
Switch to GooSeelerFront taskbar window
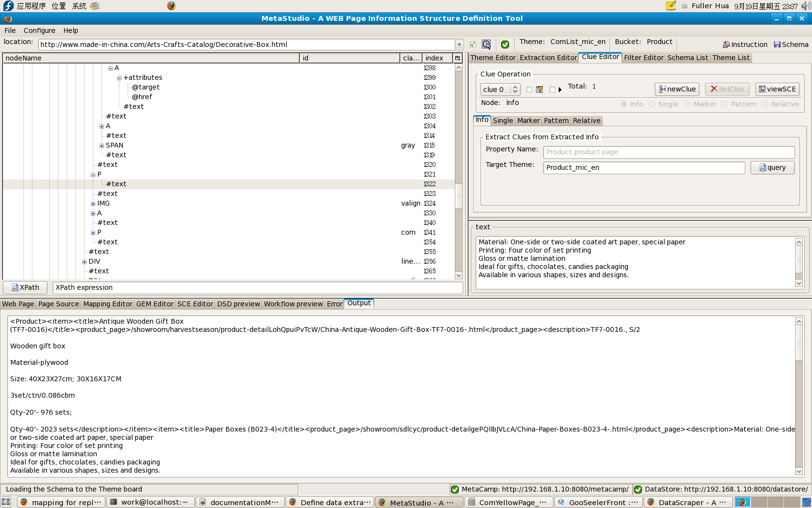point(598,502)
